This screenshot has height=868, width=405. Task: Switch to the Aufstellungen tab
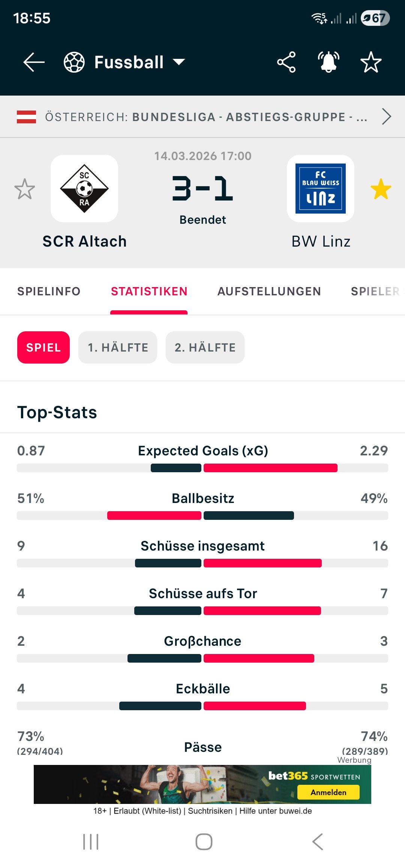click(269, 292)
